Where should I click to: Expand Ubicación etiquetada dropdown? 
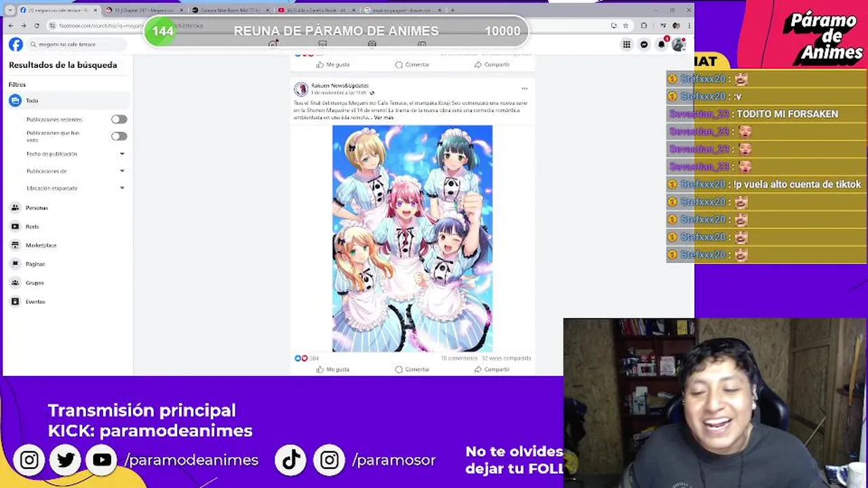pyautogui.click(x=122, y=188)
